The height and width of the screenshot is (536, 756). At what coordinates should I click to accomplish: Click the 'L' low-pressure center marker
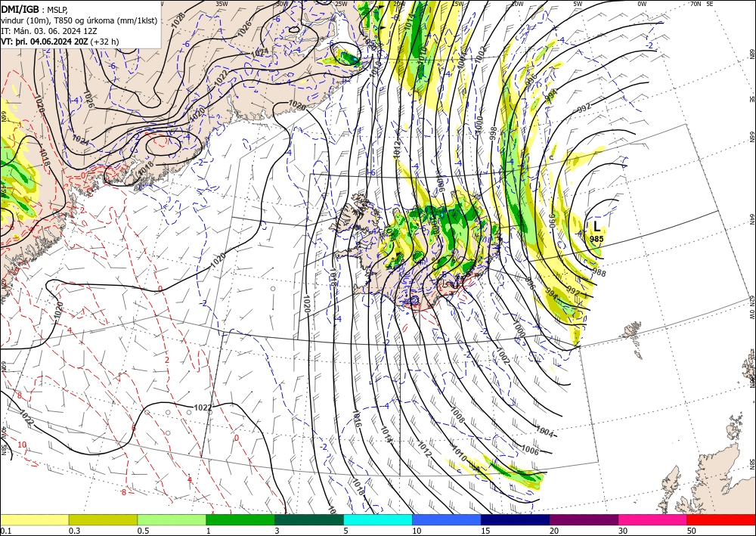click(x=597, y=226)
